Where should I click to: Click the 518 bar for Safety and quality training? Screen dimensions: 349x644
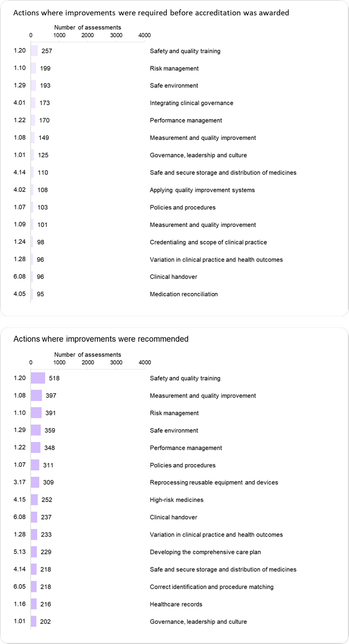click(x=38, y=378)
